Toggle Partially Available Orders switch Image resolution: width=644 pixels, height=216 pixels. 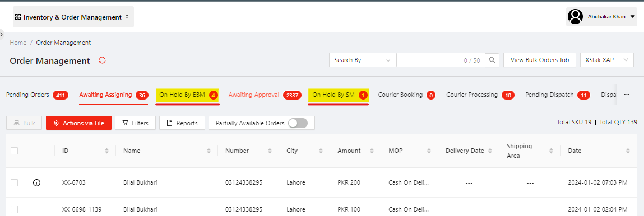[x=298, y=123]
